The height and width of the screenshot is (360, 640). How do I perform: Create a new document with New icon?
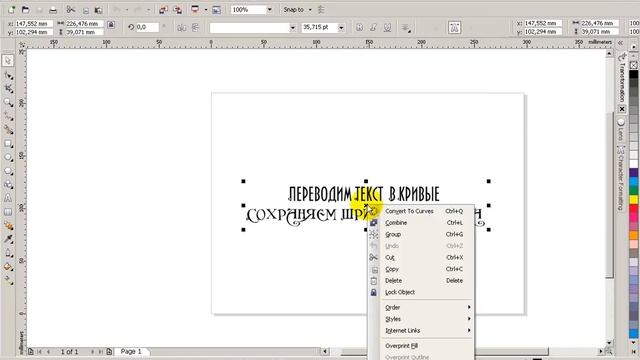(11, 9)
